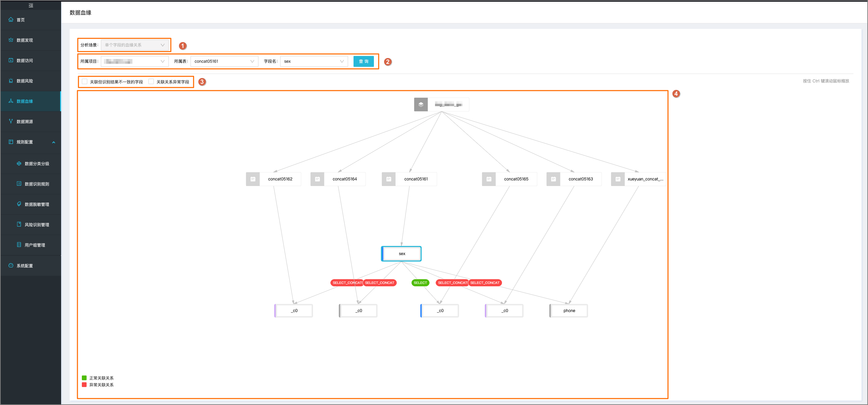This screenshot has width=868, height=405.
Task: Click table icon of xueyuan_concat_ node
Action: (x=618, y=179)
